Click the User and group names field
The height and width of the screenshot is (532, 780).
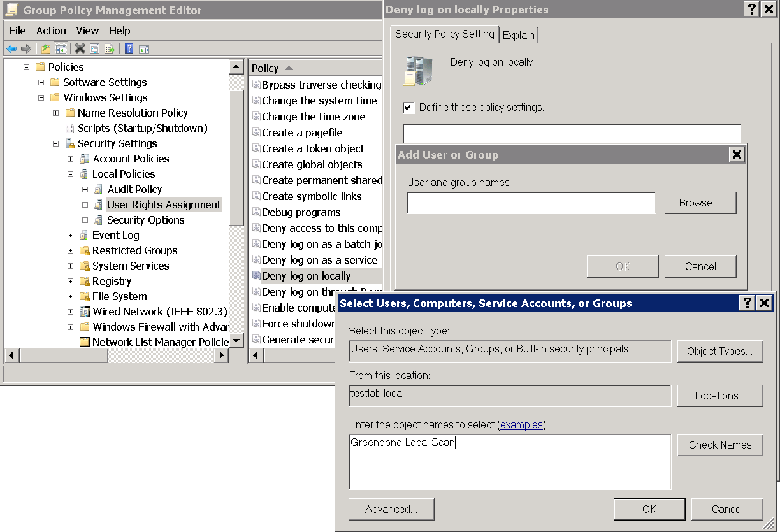[x=531, y=203]
